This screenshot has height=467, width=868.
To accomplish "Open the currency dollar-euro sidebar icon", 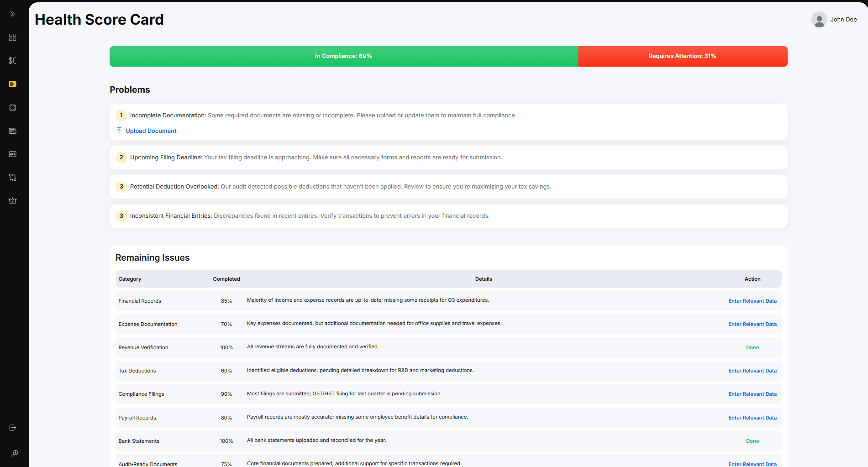I will tap(12, 61).
